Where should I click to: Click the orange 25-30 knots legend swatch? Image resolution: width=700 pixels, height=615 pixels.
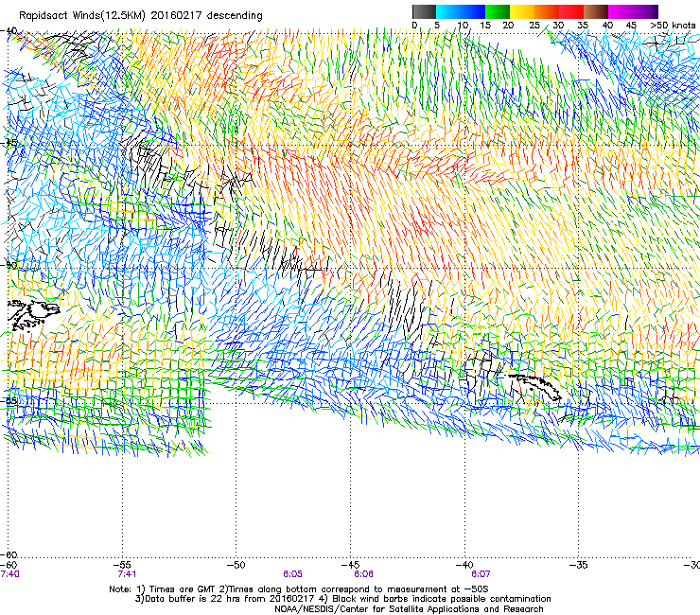pyautogui.click(x=547, y=11)
